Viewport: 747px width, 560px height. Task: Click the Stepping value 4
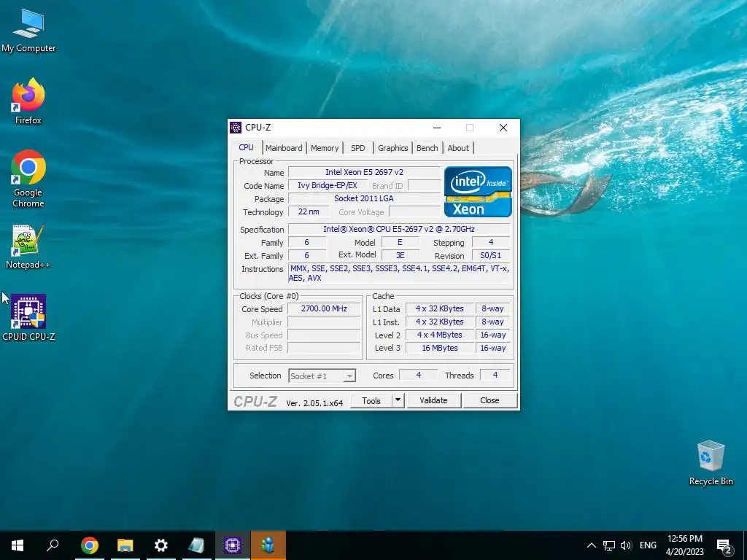coord(491,242)
